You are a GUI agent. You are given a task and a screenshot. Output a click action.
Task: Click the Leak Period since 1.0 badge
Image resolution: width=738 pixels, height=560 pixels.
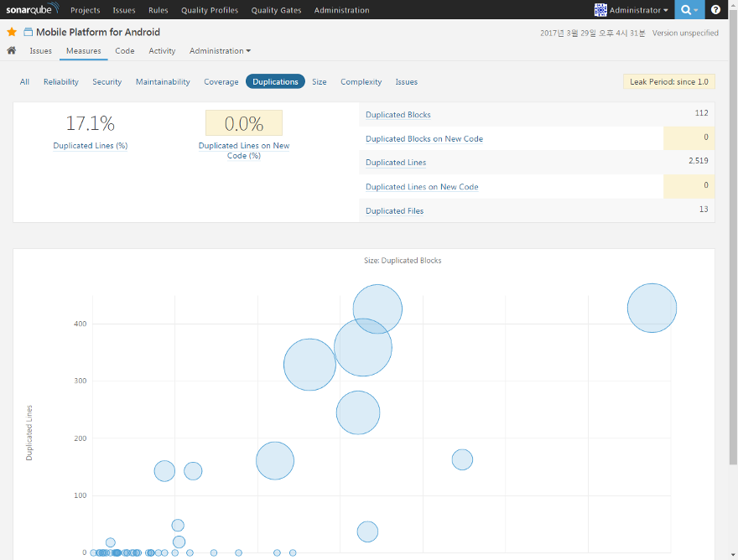pos(669,81)
